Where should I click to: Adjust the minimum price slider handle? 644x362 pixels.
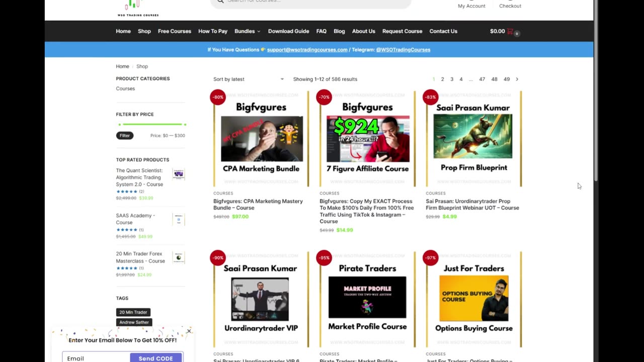[x=120, y=124]
